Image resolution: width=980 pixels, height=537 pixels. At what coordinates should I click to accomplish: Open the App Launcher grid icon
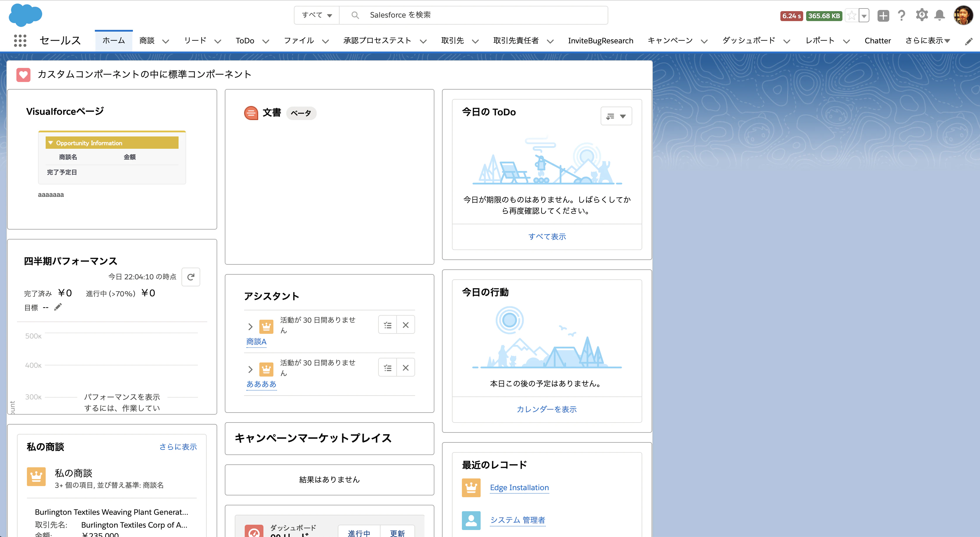click(x=20, y=40)
